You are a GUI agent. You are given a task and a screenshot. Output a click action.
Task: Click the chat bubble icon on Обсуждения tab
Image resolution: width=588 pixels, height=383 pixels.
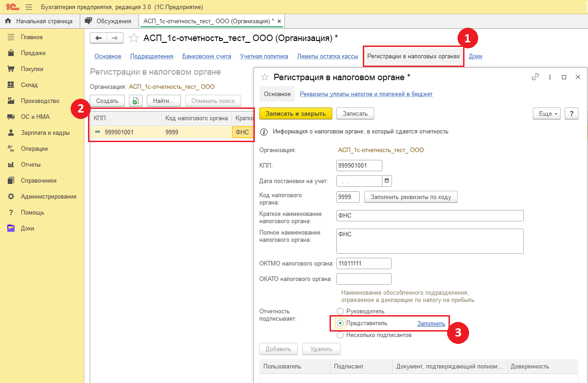[x=88, y=21]
